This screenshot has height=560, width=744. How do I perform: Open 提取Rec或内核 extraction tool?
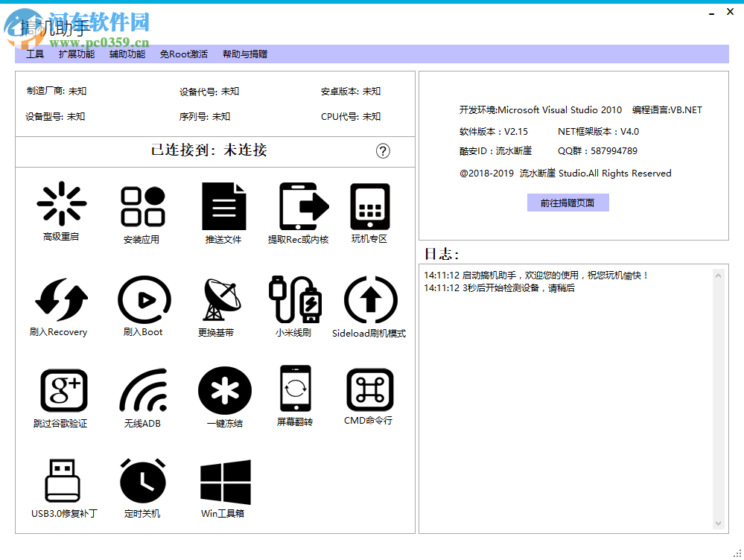(x=304, y=206)
